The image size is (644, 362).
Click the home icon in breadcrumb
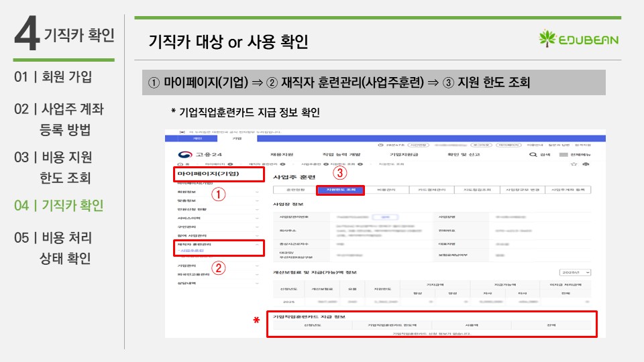[179, 164]
